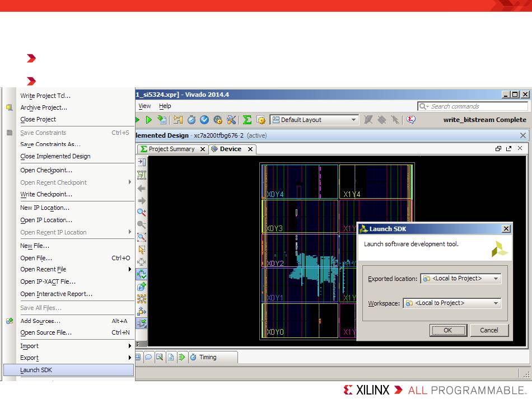Click the Device toolbar collapse arrow at top

coord(142,162)
